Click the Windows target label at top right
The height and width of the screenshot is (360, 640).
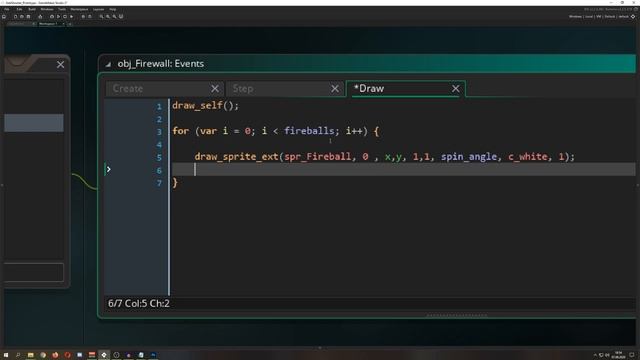click(x=575, y=17)
